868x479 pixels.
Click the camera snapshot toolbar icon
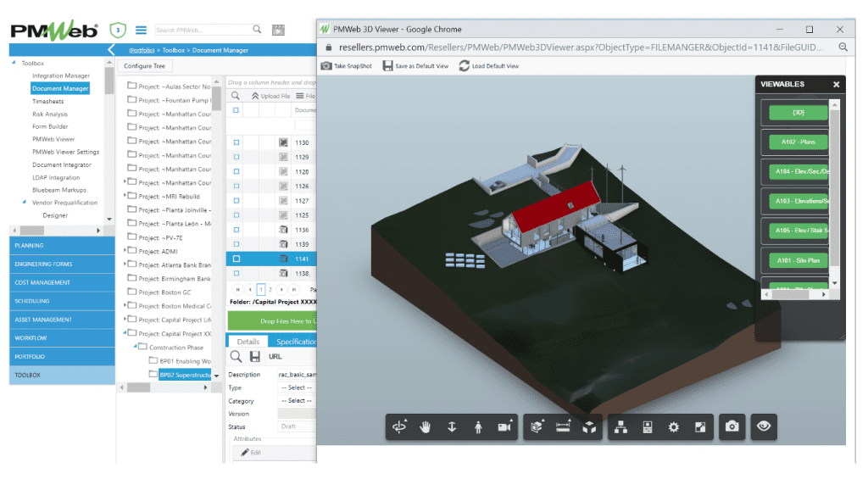[x=732, y=426]
